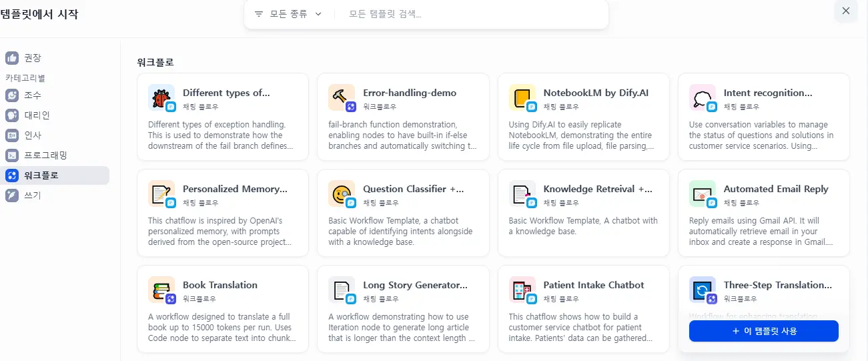Click the speech bubble icon of Intent recognition
The width and height of the screenshot is (868, 361).
click(x=702, y=97)
